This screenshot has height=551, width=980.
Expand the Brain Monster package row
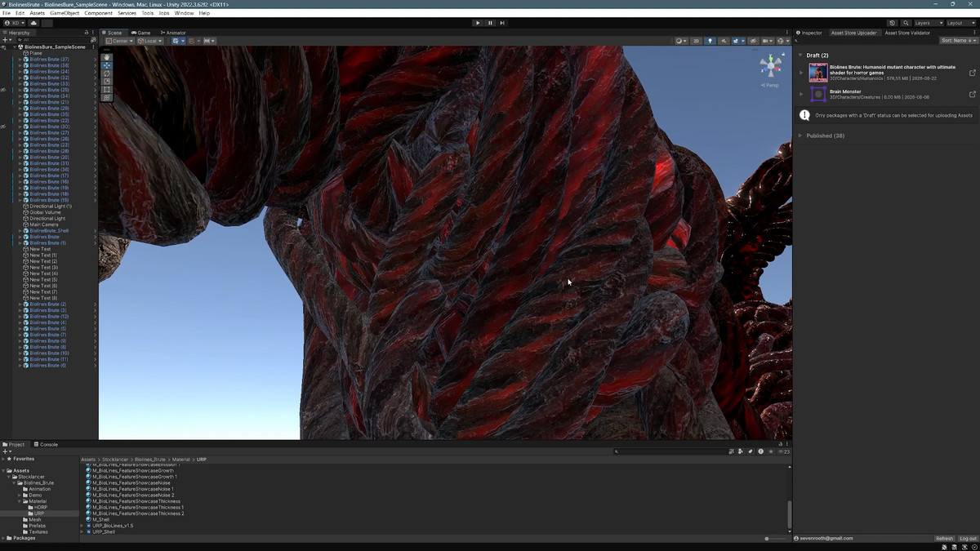pos(801,94)
